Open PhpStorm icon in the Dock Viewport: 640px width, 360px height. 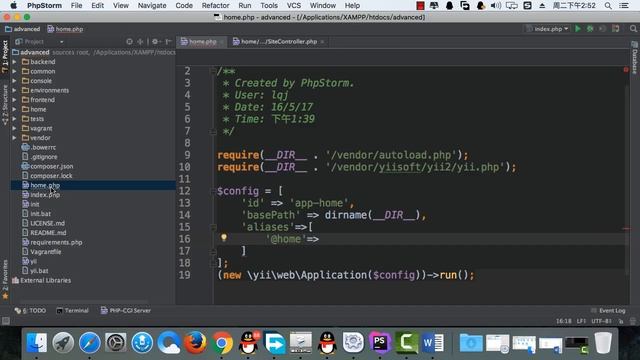pyautogui.click(x=380, y=342)
